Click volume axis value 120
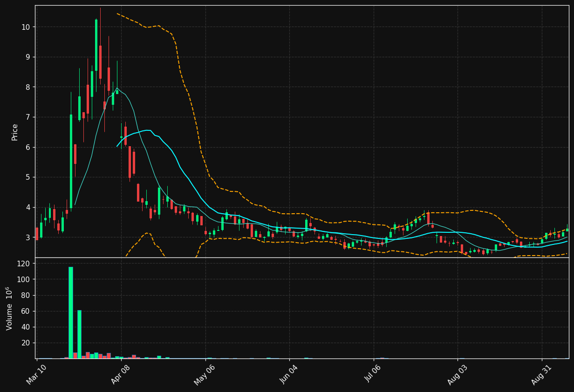574x392 pixels. pos(24,264)
